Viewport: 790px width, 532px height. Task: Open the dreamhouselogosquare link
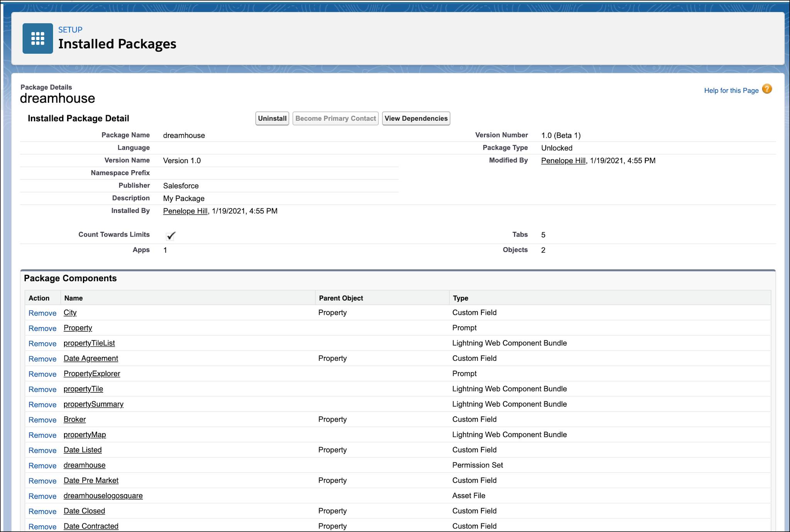click(x=103, y=496)
